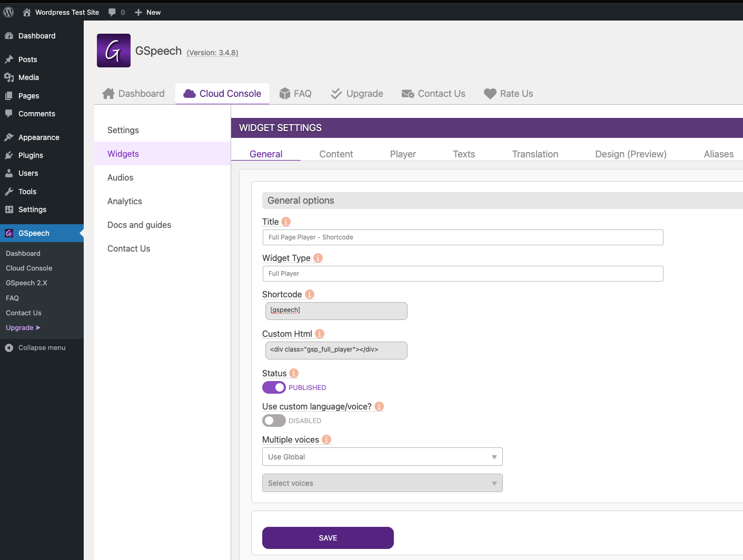Click the GSpeech purple logo

point(114,51)
